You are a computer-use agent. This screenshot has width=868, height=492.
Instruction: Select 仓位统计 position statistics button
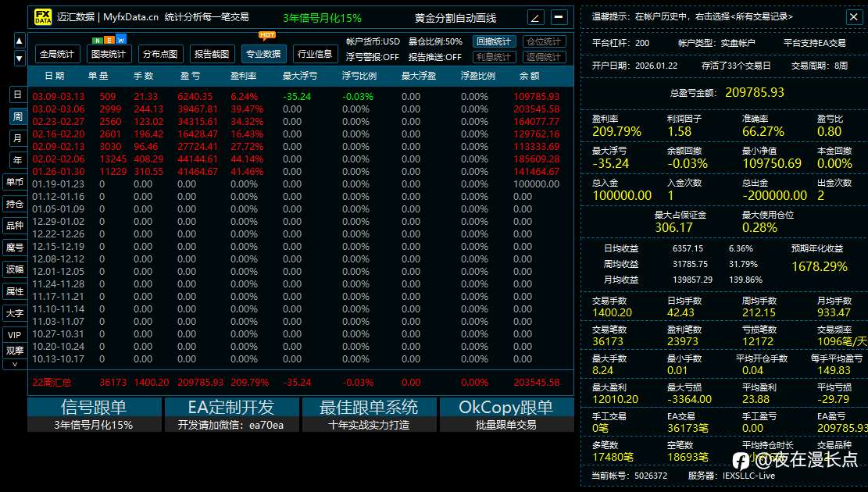(x=544, y=41)
